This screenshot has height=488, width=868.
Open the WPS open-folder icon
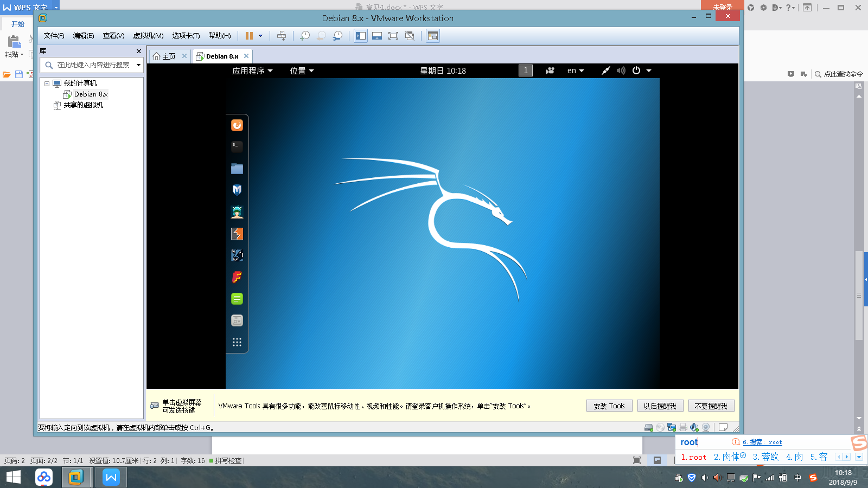[7, 74]
